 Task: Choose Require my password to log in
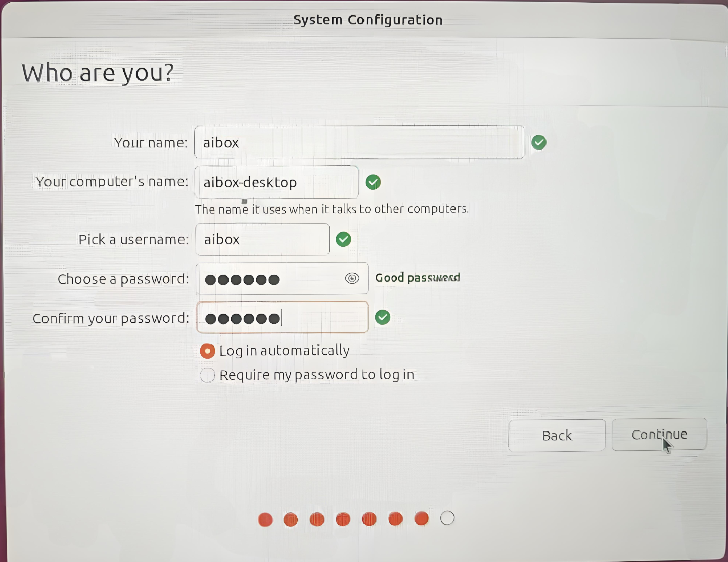(208, 375)
